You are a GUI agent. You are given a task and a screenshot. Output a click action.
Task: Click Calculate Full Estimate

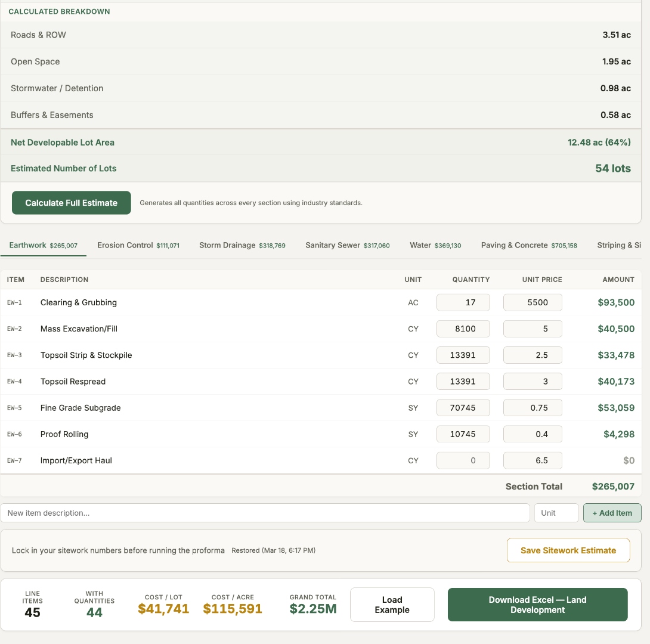[71, 202]
